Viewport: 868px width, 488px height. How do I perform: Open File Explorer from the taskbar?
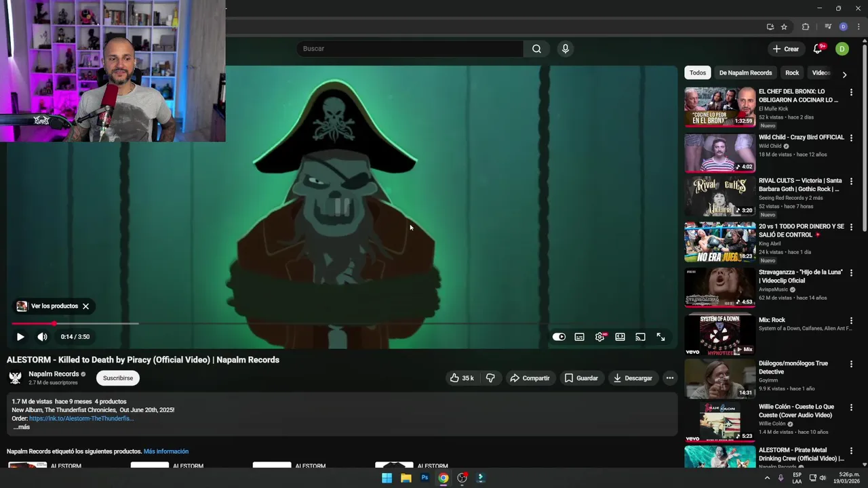(x=406, y=478)
